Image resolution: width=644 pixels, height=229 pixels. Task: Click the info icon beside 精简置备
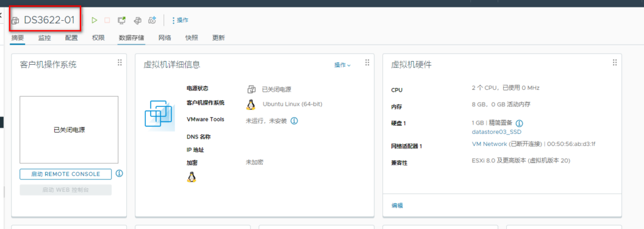click(519, 123)
